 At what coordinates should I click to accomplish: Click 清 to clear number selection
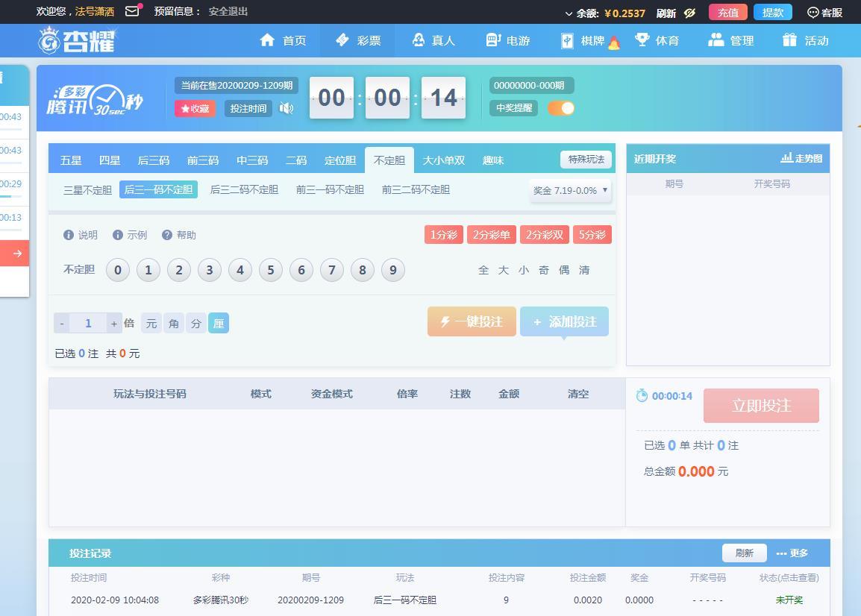pyautogui.click(x=584, y=270)
